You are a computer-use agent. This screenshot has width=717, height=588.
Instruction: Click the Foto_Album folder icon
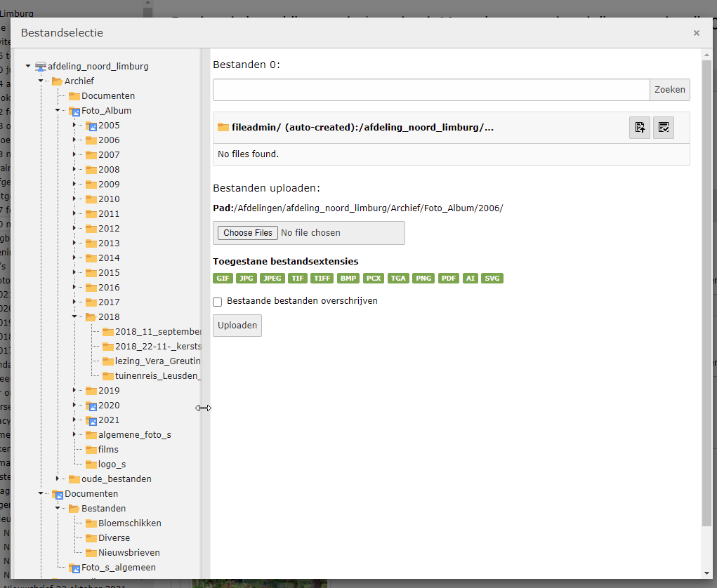(x=74, y=111)
